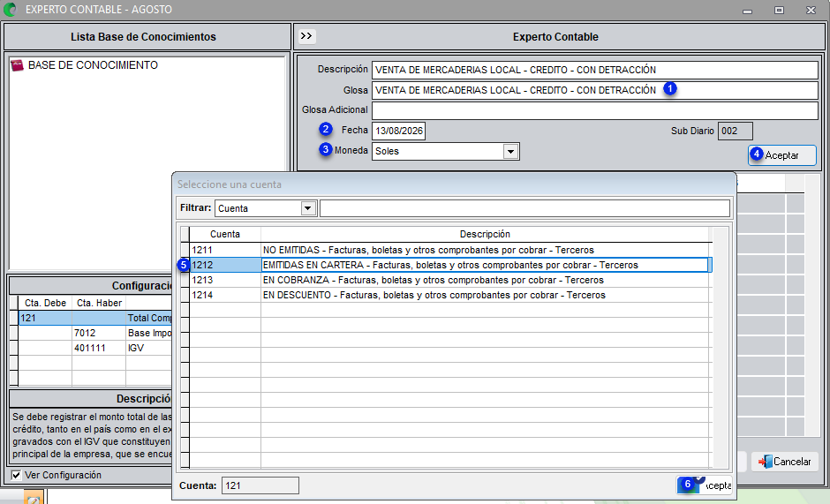
Task: Select account row 1213 EN COBRANZA
Action: [x=450, y=280]
